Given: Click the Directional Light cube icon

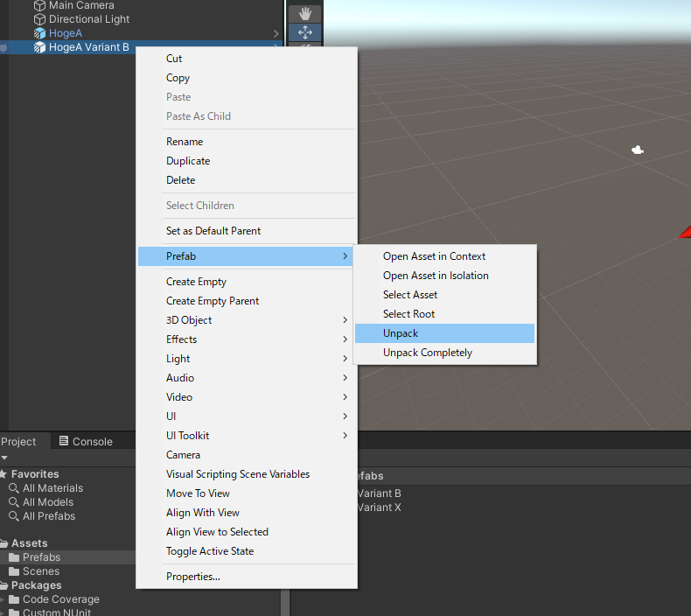Looking at the screenshot, I should coord(39,19).
